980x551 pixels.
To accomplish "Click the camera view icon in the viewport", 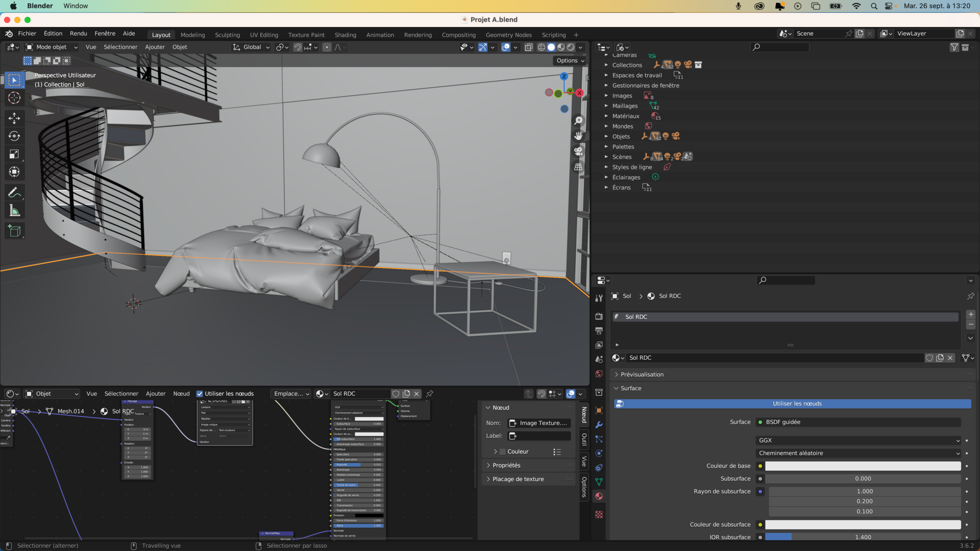I will [x=578, y=151].
